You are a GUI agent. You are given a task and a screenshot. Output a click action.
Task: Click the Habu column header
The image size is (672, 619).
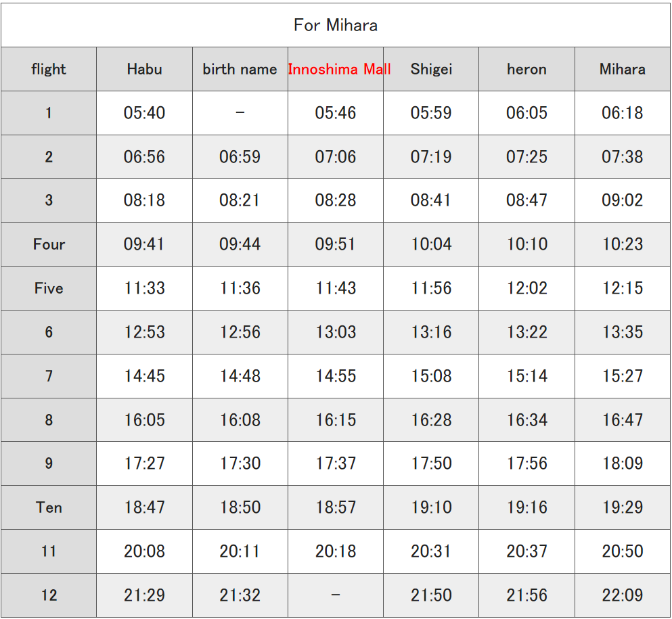[144, 69]
